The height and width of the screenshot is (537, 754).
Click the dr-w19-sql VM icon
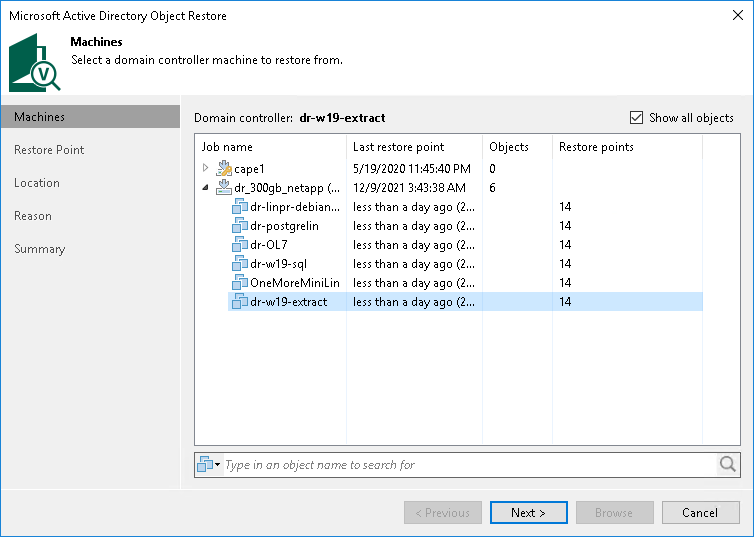coord(239,263)
